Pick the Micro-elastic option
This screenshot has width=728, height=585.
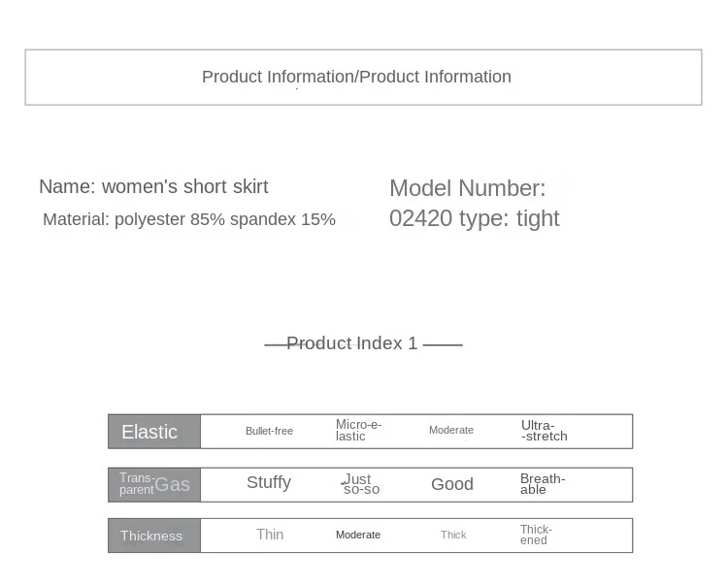tap(358, 431)
